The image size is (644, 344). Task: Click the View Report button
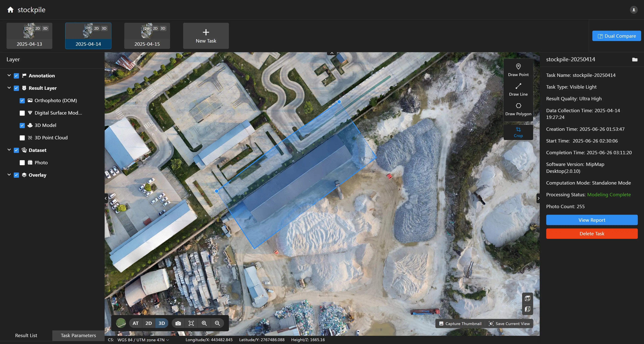[592, 220]
